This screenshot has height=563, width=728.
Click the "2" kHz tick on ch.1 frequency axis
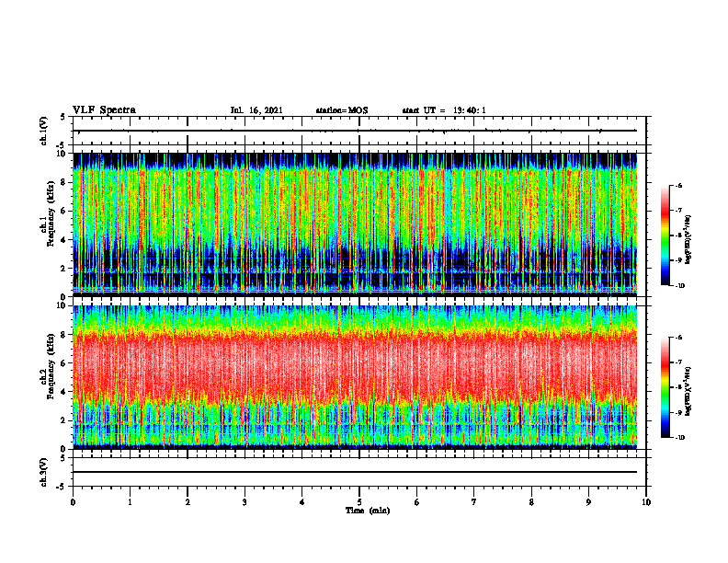[x=65, y=269]
